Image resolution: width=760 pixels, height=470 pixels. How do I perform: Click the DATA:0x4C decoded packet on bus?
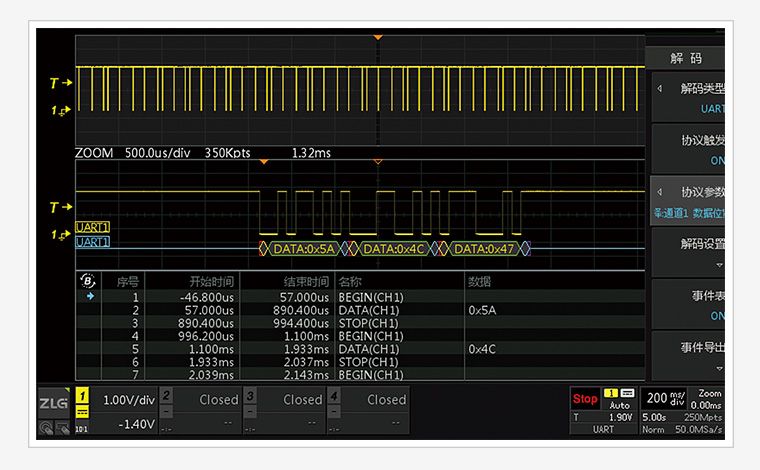click(395, 248)
